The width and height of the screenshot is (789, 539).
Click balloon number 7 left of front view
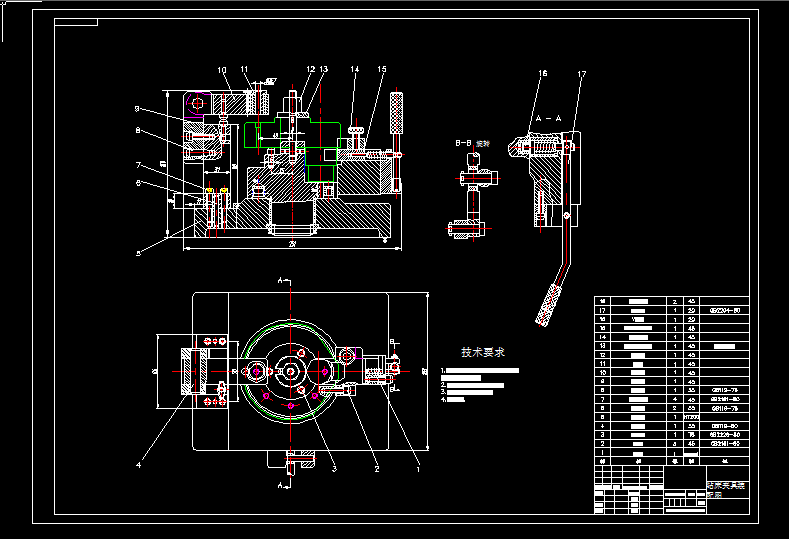(138, 165)
